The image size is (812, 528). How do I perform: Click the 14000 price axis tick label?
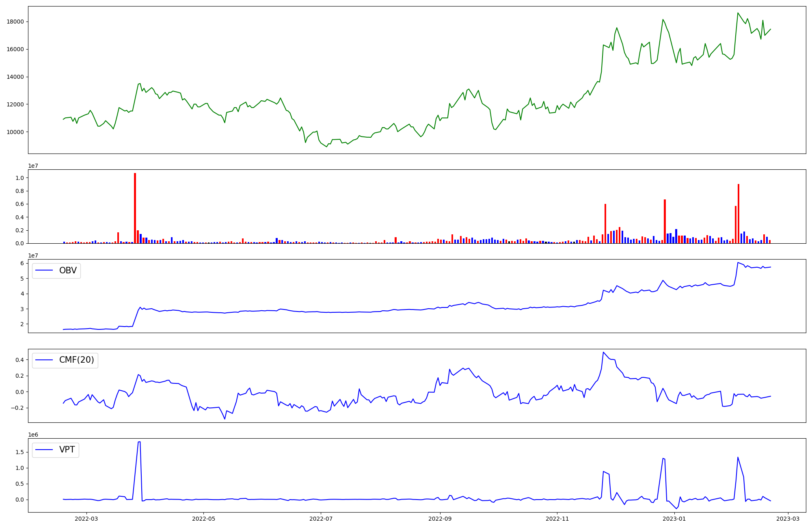pyautogui.click(x=15, y=77)
